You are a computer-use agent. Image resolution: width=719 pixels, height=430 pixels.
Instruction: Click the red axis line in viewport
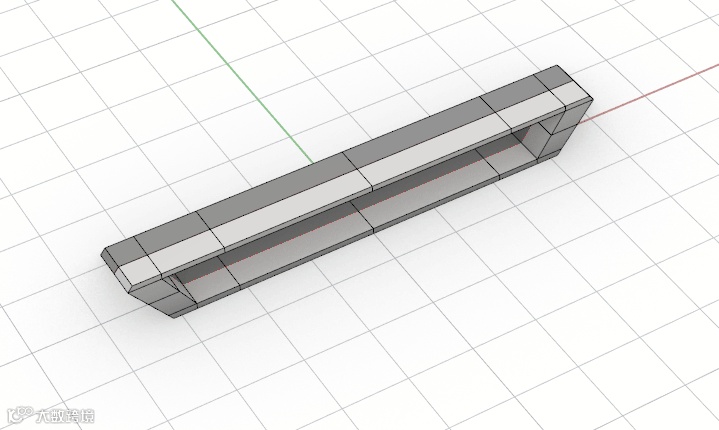649,93
